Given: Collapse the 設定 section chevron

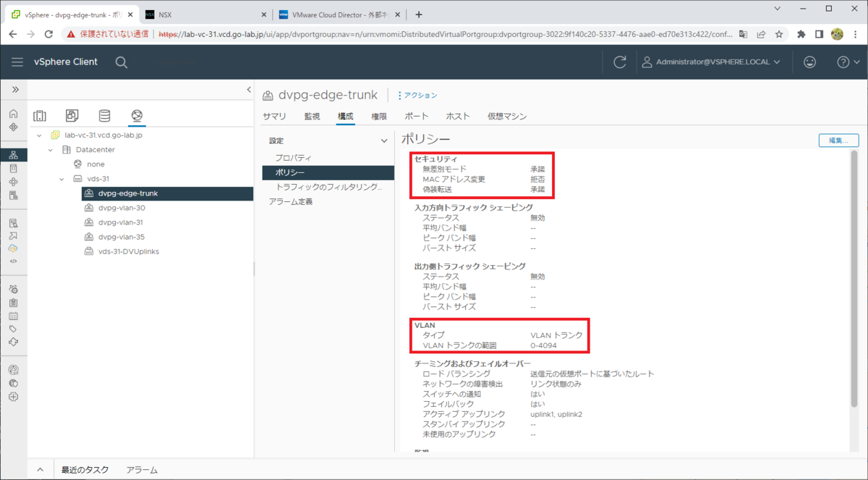Looking at the screenshot, I should [x=385, y=140].
